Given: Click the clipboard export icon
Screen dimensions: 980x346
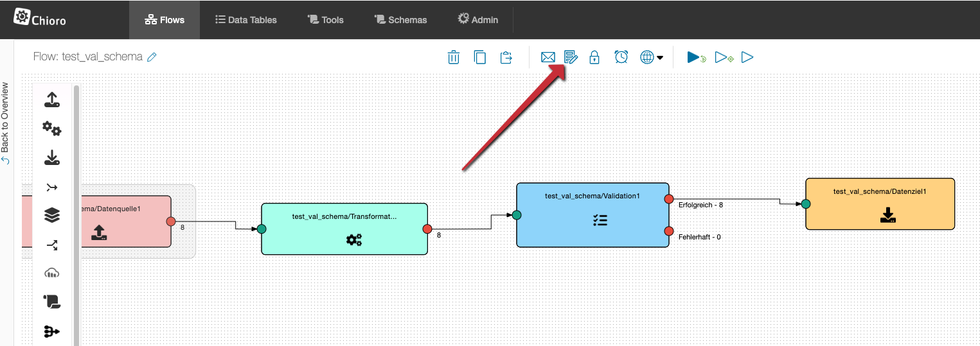Looking at the screenshot, I should click(506, 57).
